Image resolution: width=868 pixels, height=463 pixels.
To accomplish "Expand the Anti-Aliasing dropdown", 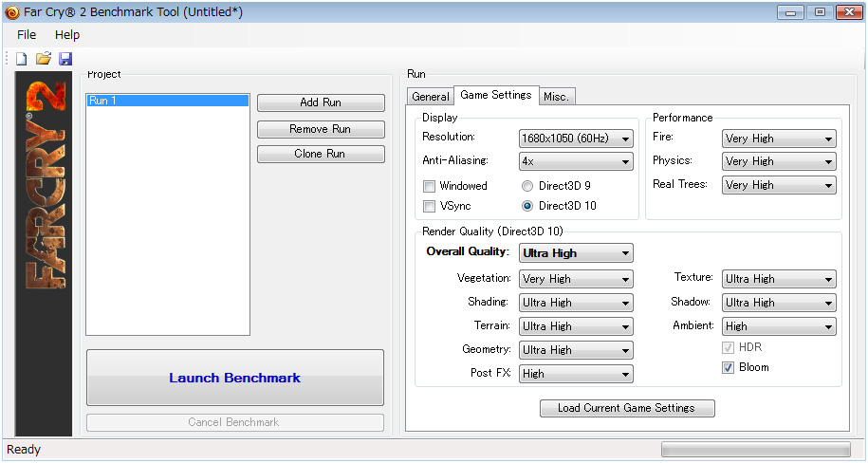I will click(x=576, y=162).
